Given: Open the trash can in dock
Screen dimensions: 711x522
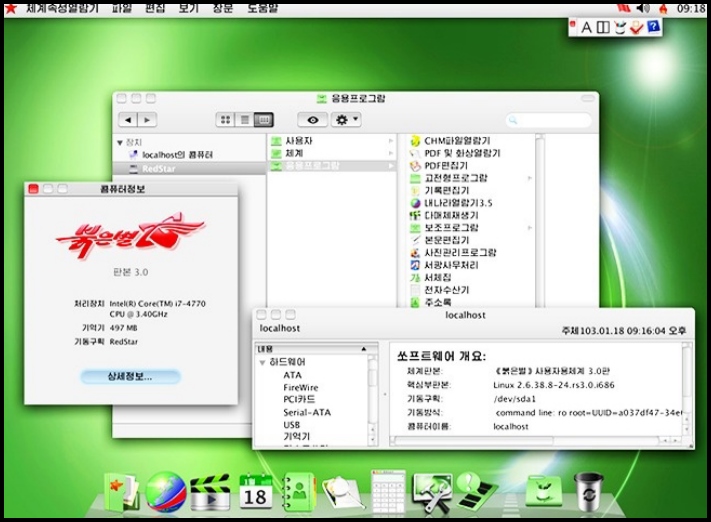Looking at the screenshot, I should coord(588,491).
